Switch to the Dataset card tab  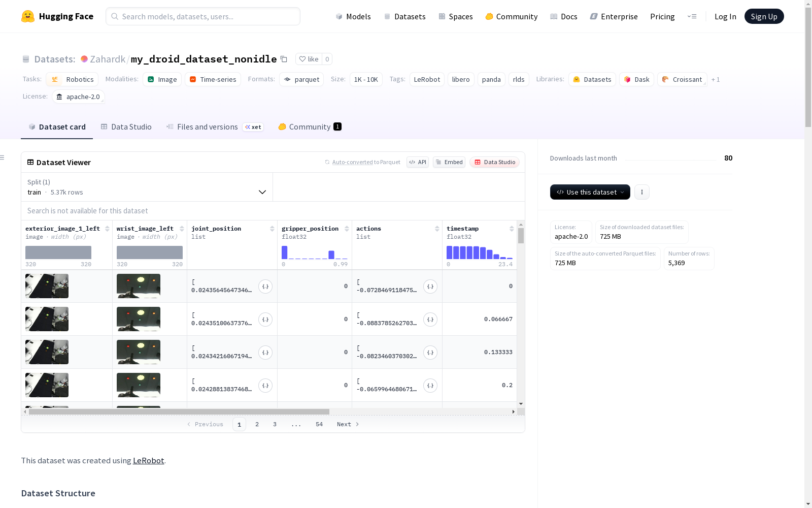click(57, 127)
